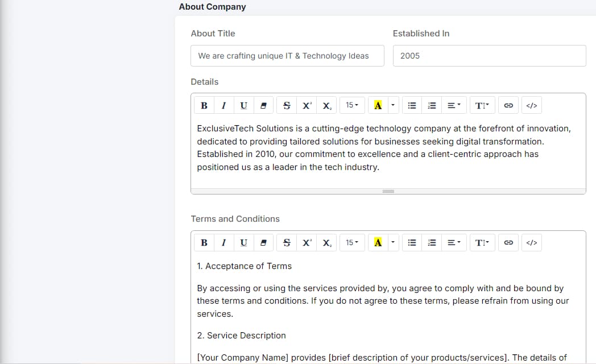Open code view in Terms and Conditions editor
The height and width of the screenshot is (364, 596).
click(532, 243)
